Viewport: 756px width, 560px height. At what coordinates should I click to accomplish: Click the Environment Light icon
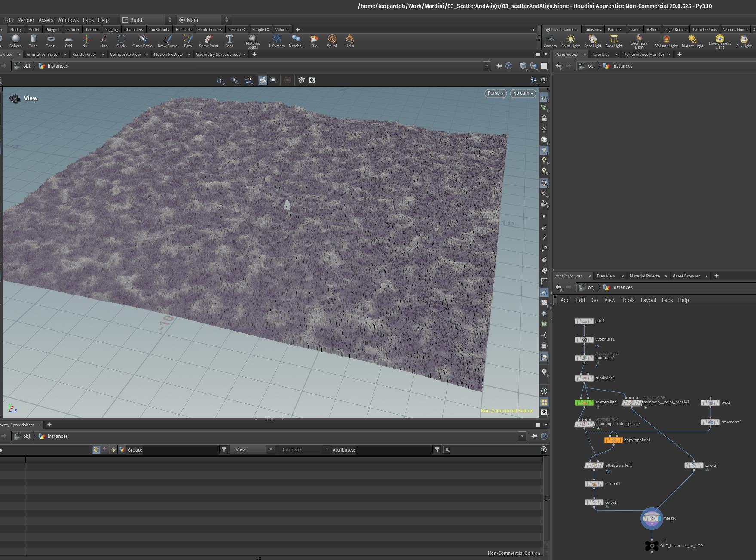coord(719,42)
